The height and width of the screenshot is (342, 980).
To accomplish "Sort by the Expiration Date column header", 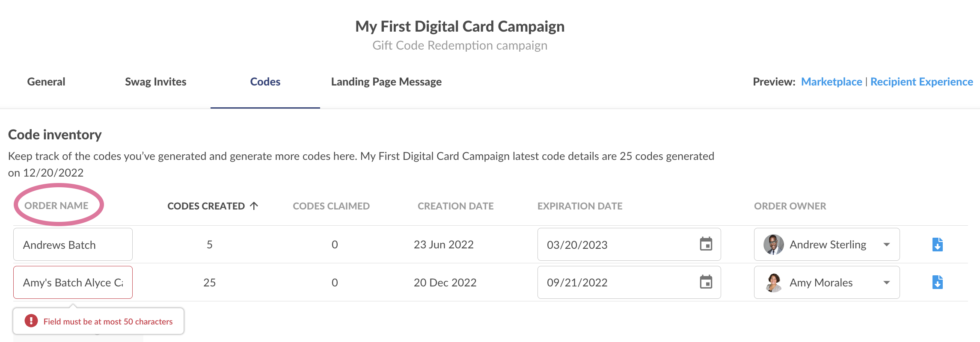I will coord(580,206).
